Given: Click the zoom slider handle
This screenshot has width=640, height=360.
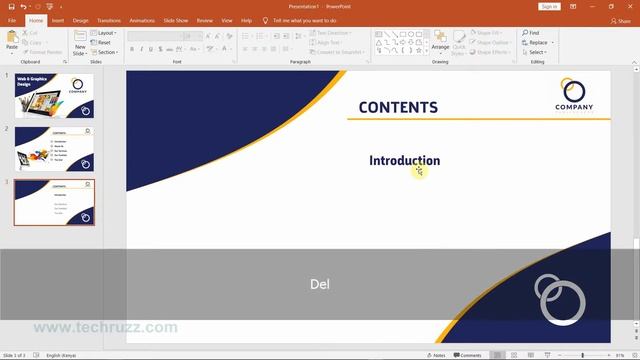Looking at the screenshot, I should [582, 355].
